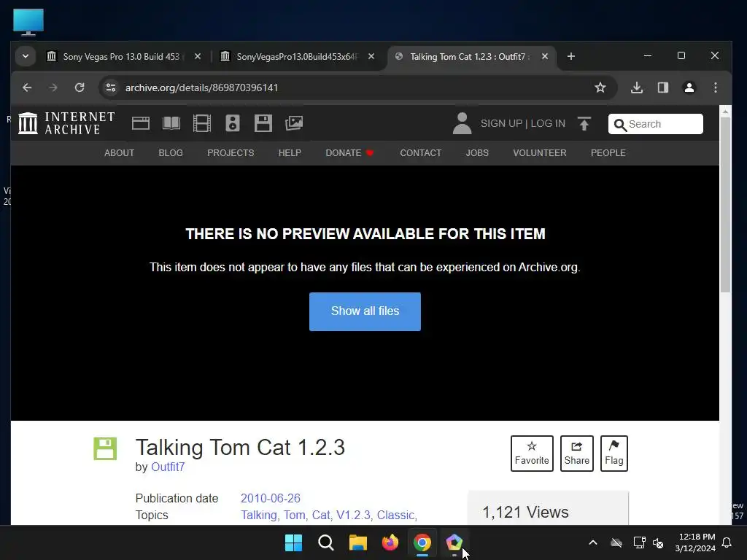Switch to Sony Vegas Pro 13.0 Build 453 tab
The width and height of the screenshot is (747, 560).
tap(121, 57)
